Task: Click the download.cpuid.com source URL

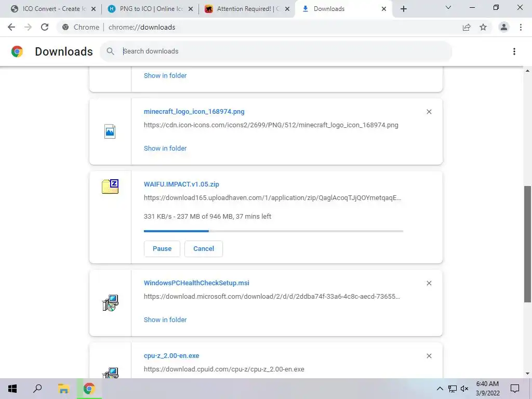Action: pos(224,369)
